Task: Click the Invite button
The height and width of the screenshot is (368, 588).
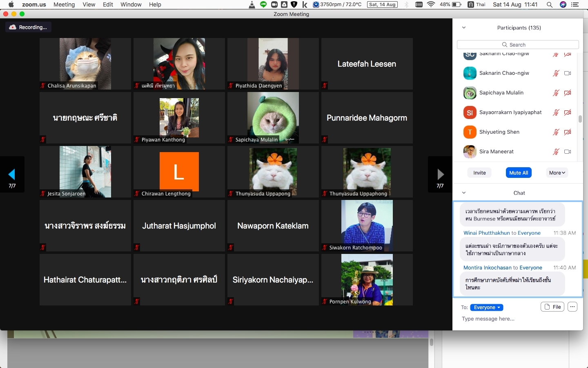Action: click(x=479, y=173)
